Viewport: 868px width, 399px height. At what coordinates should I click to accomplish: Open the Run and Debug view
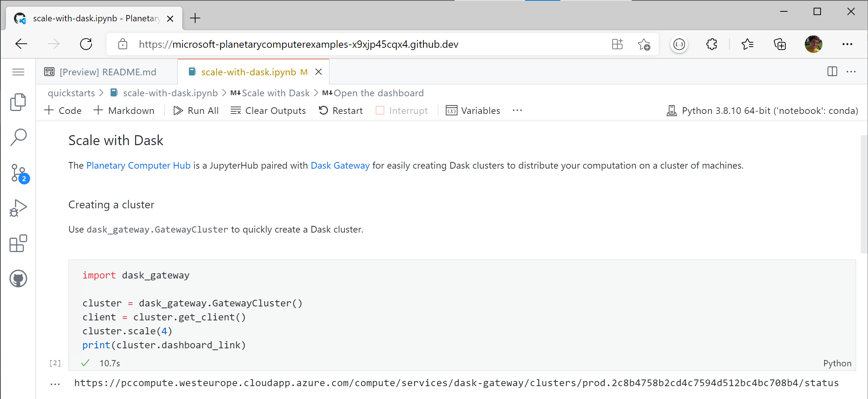(18, 207)
